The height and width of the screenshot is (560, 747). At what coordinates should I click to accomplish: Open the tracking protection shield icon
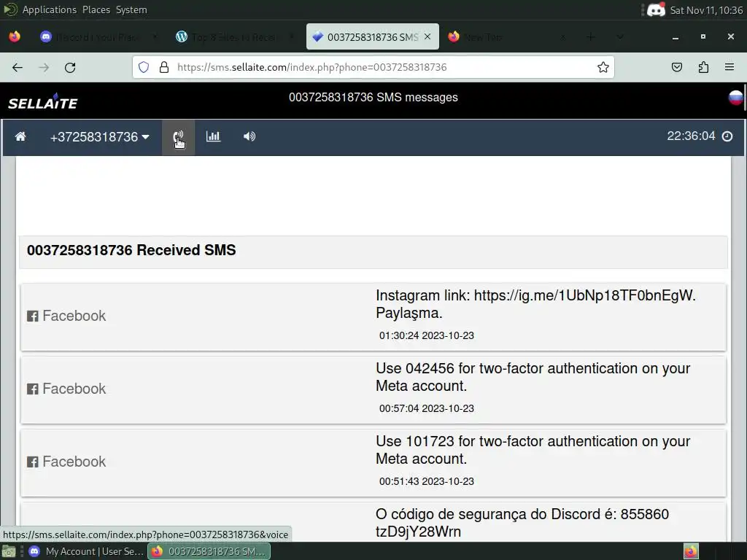point(144,67)
